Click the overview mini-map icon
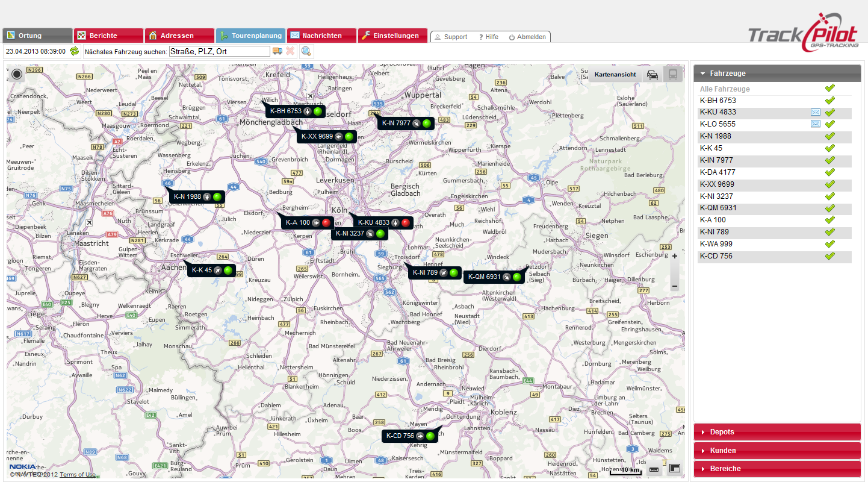Image resolution: width=868 pixels, height=485 pixels. (x=674, y=469)
